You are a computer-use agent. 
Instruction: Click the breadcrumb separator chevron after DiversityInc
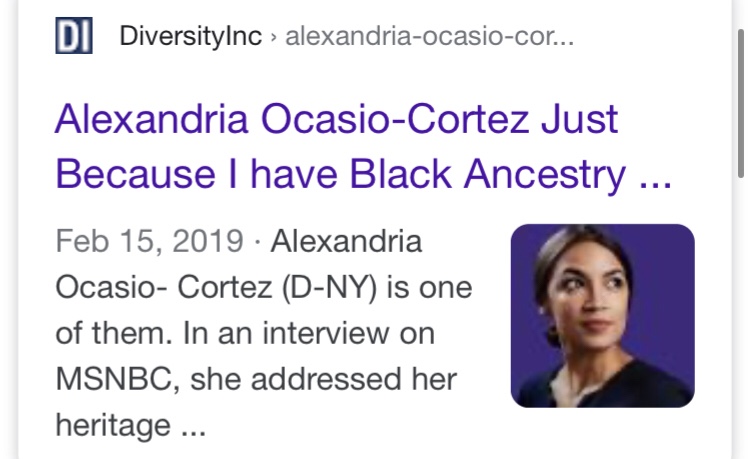click(x=274, y=39)
